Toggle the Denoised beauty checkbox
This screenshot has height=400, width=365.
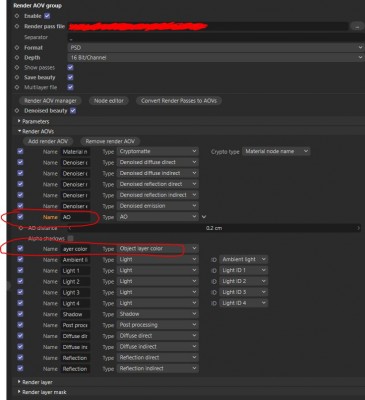point(73,111)
